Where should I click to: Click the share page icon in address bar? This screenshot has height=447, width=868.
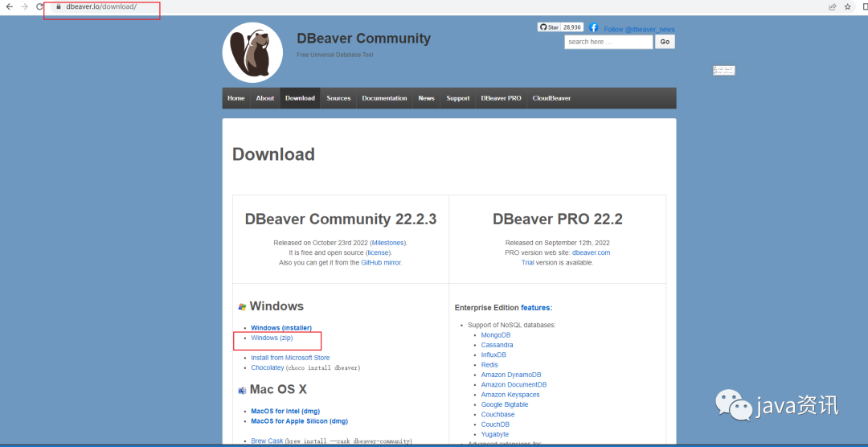tap(832, 6)
